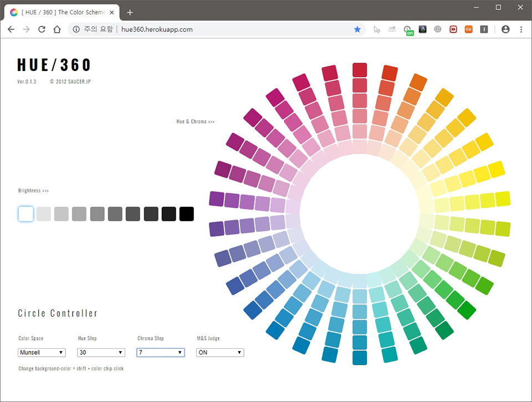Screen dimensions: 532x402
Task: Click the 'Ver.0.1.3' version text
Action: pos(27,82)
